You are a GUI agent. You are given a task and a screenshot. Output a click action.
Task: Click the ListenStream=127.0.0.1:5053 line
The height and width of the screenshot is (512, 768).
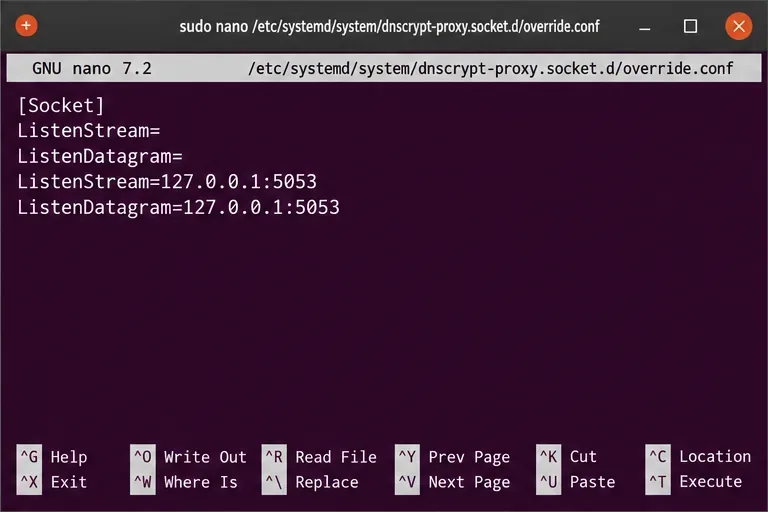click(167, 182)
